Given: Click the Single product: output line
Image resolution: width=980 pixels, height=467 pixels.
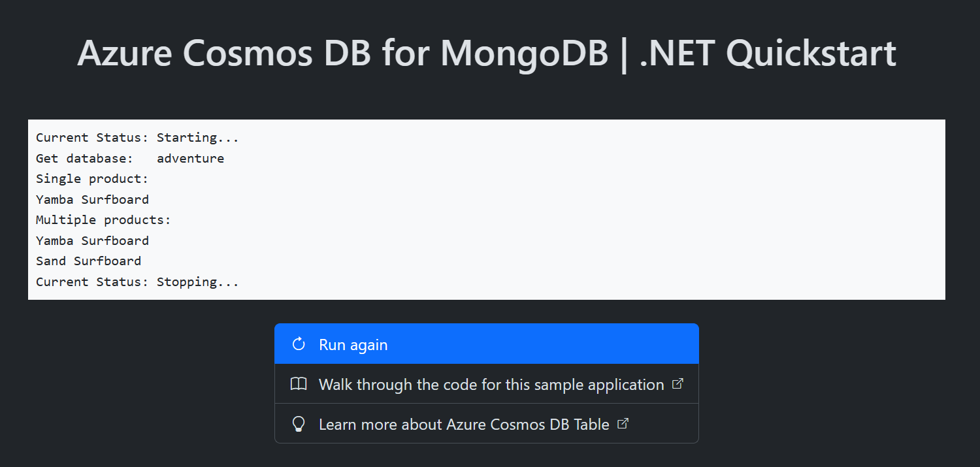Looking at the screenshot, I should click(92, 178).
